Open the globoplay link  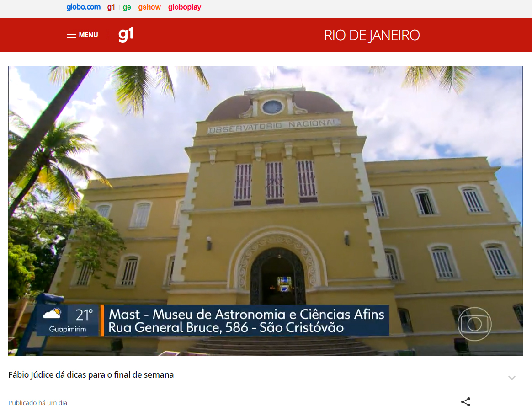click(185, 7)
